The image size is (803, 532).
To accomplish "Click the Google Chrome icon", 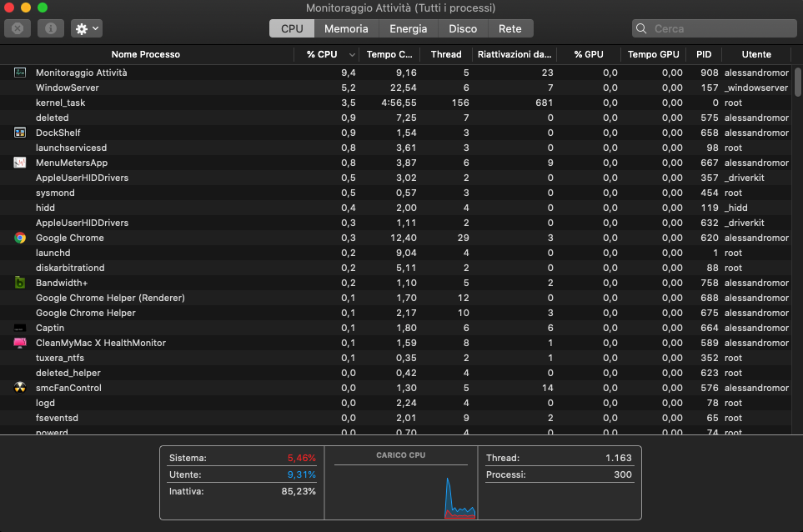I will pyautogui.click(x=20, y=238).
